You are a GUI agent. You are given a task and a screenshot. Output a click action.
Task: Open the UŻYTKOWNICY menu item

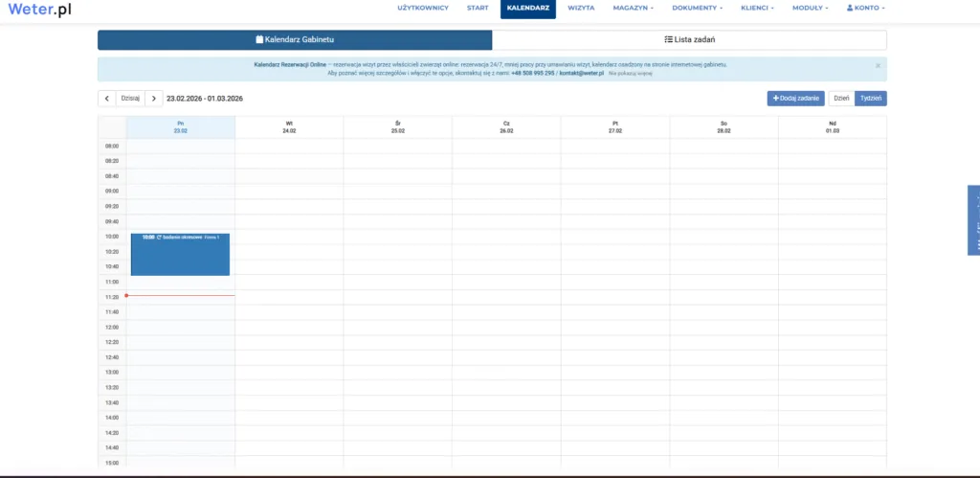click(423, 8)
